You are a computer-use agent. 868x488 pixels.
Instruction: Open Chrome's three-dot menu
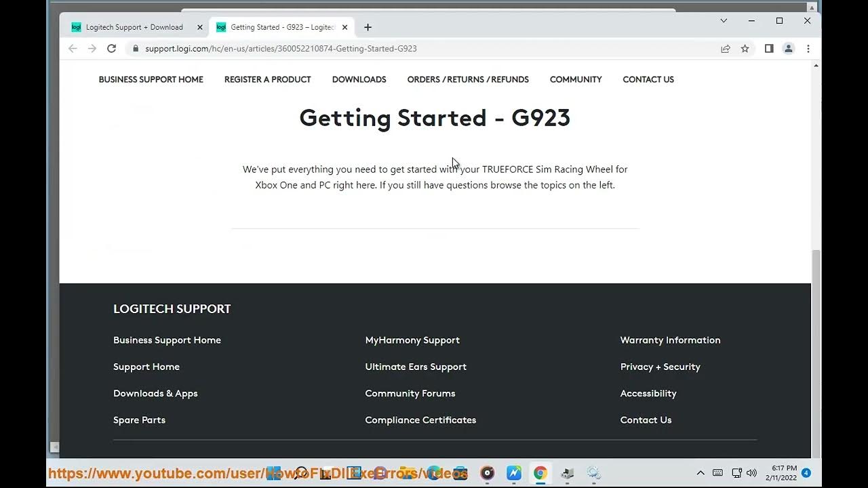coord(808,49)
